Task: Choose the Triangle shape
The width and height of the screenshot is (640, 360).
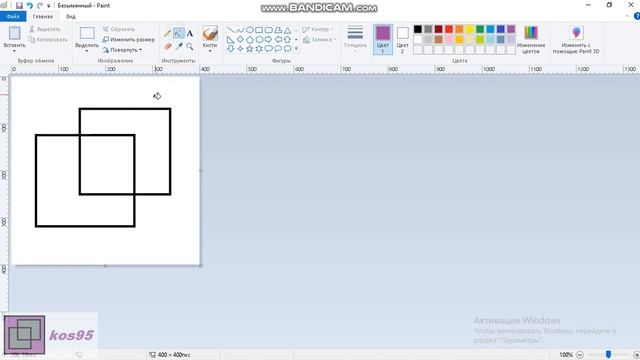Action: [287, 30]
